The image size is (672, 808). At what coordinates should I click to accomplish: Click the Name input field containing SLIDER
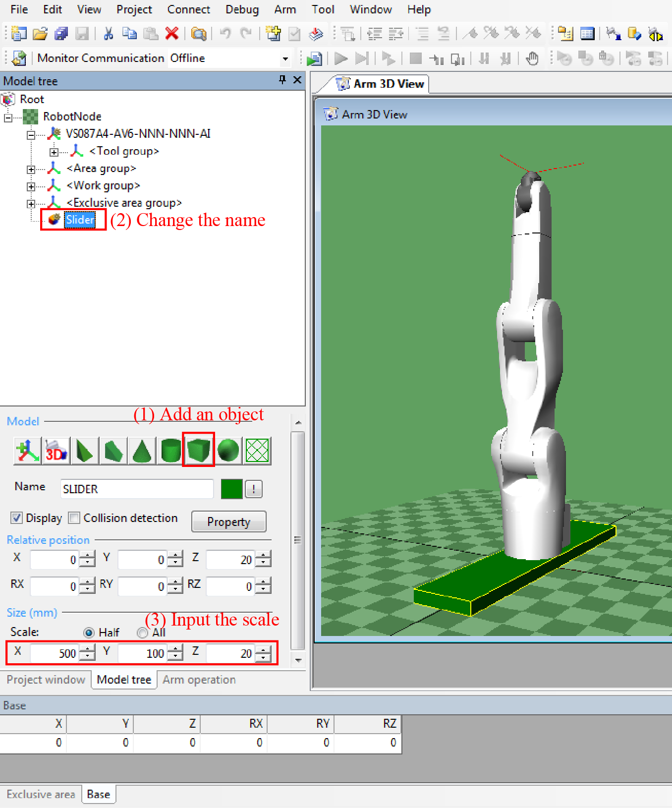[136, 489]
